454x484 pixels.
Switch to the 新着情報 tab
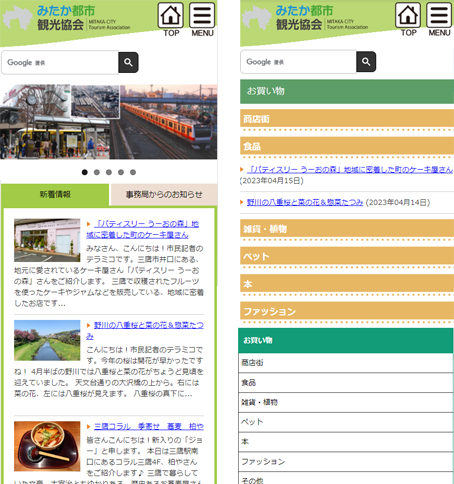click(x=55, y=195)
